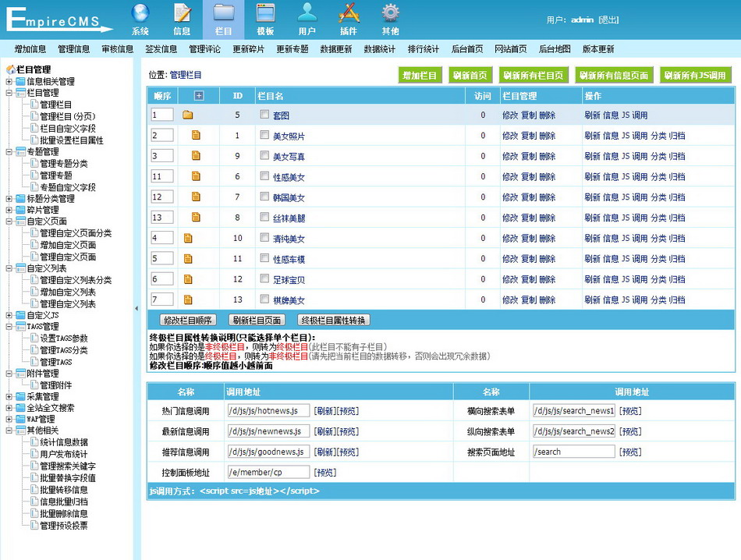This screenshot has height=560, width=741.
Task: Check the 美女照片 column checkbox
Action: point(264,135)
